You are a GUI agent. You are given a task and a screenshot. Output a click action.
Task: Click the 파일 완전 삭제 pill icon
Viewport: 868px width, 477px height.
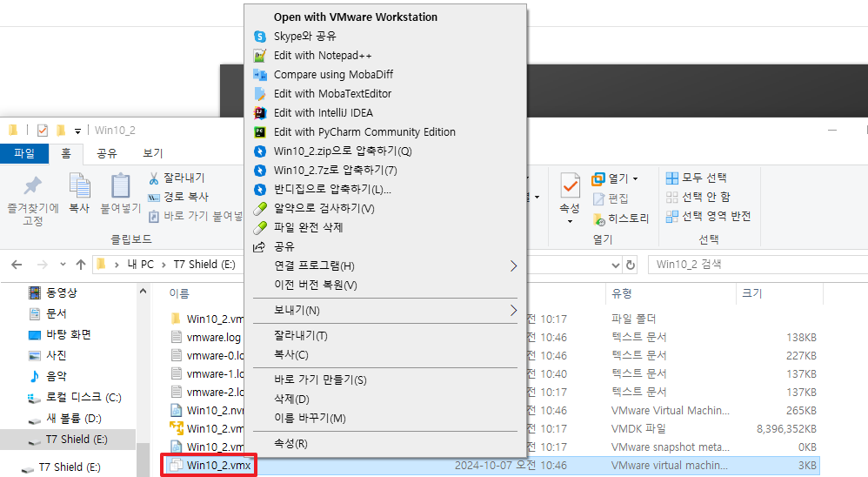[260, 228]
